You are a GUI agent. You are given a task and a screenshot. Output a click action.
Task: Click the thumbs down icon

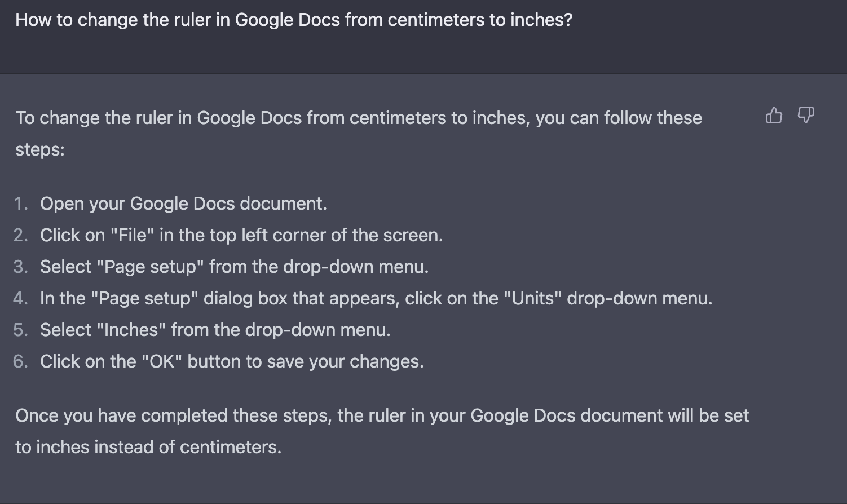[x=806, y=115]
